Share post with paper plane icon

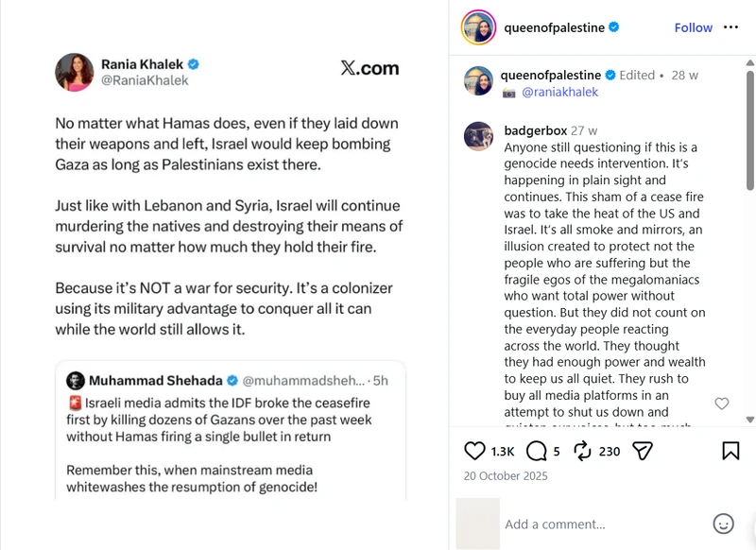pyautogui.click(x=643, y=451)
